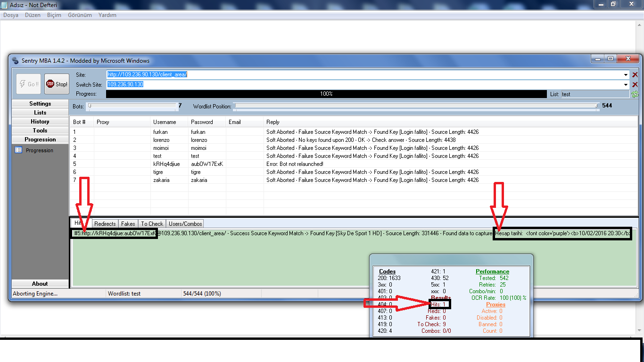Screen dimensions: 644x362
Task: Click the red X beside the Site field
Action: [x=635, y=75]
